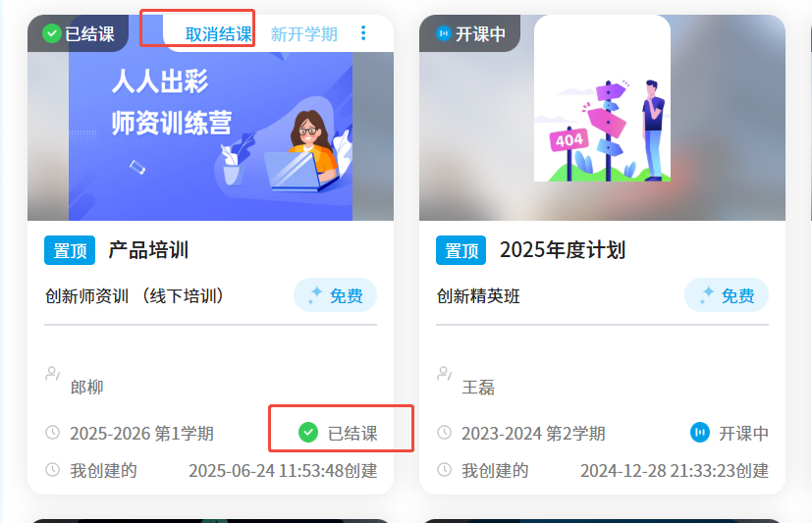Open the 404 signpost cover image
This screenshot has height=523, width=812.
point(602,98)
